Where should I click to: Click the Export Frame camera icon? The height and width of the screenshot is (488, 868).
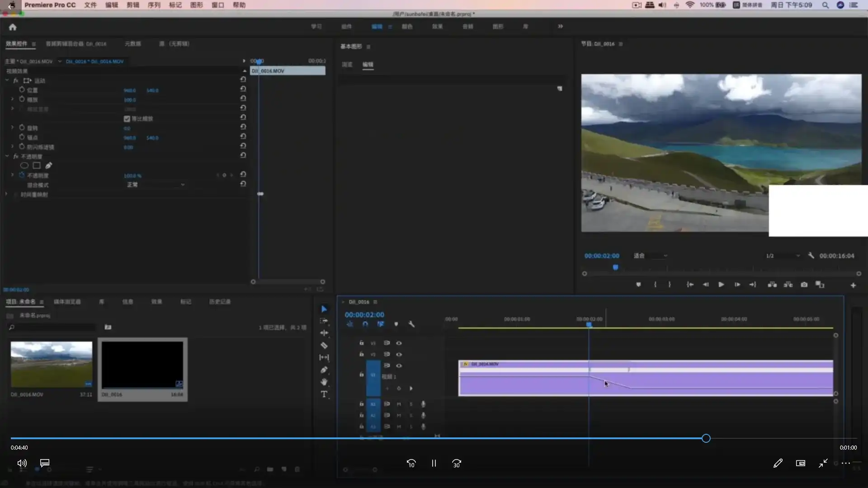click(x=804, y=285)
